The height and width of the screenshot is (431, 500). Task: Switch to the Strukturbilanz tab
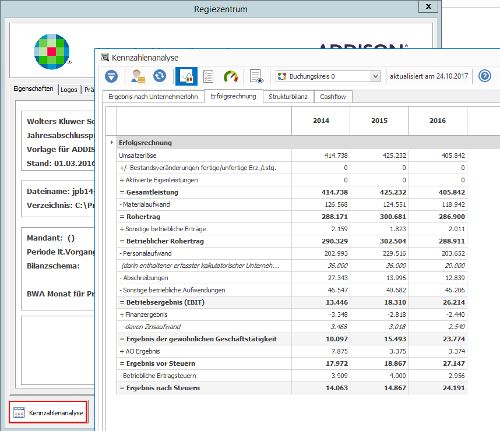click(x=288, y=97)
